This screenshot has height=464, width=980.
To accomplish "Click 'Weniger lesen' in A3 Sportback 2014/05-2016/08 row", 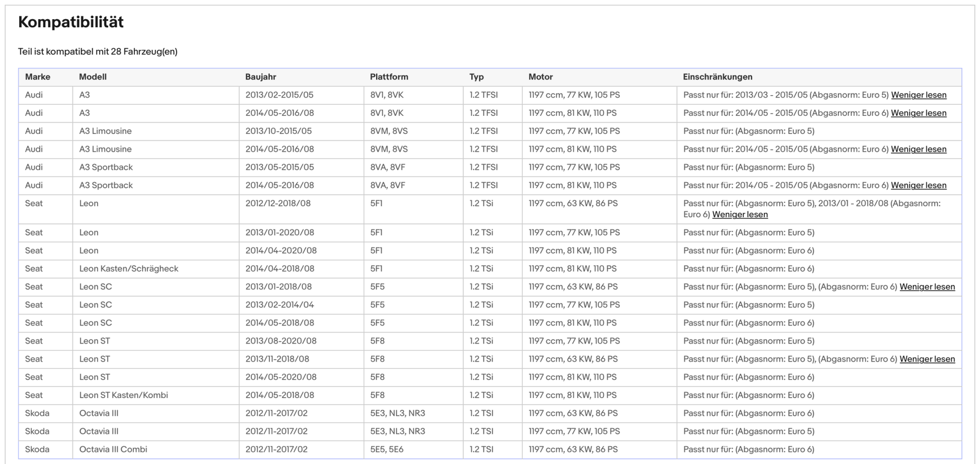I will click(918, 186).
